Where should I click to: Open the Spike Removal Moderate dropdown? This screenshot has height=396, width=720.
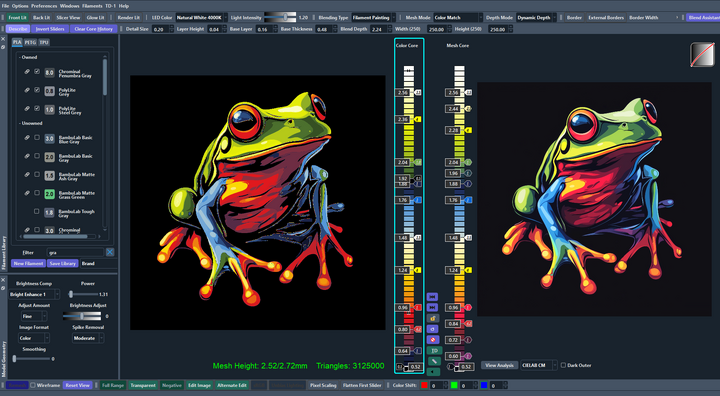(x=88, y=338)
